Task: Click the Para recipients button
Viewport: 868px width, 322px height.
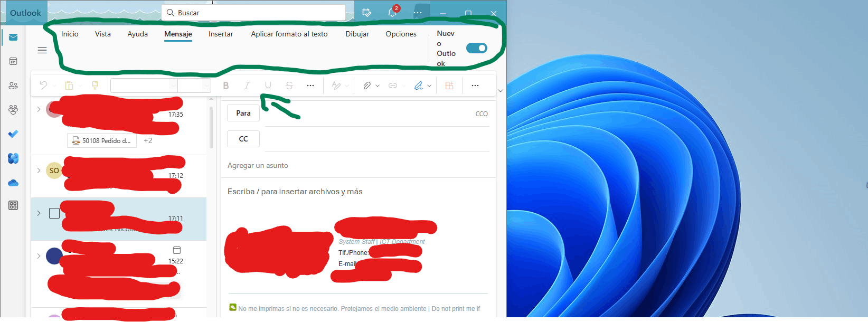Action: coord(243,113)
